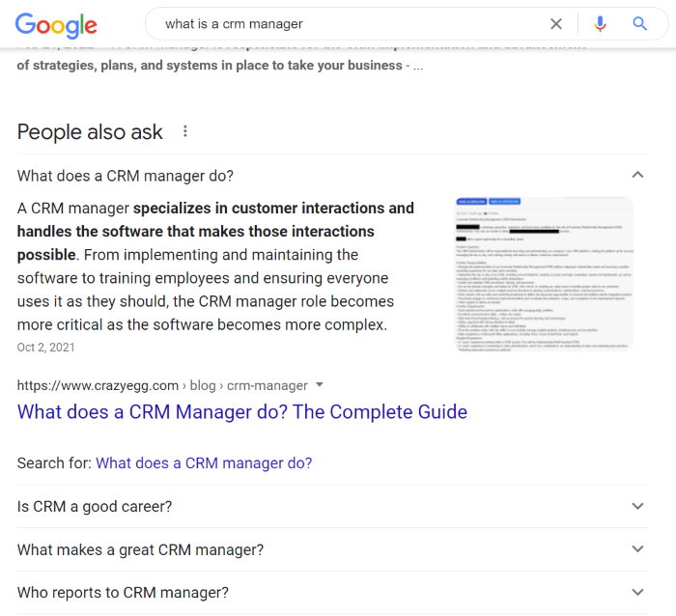Submit search with magnifying glass icon
Image resolution: width=676 pixels, height=616 pixels.
[x=639, y=24]
